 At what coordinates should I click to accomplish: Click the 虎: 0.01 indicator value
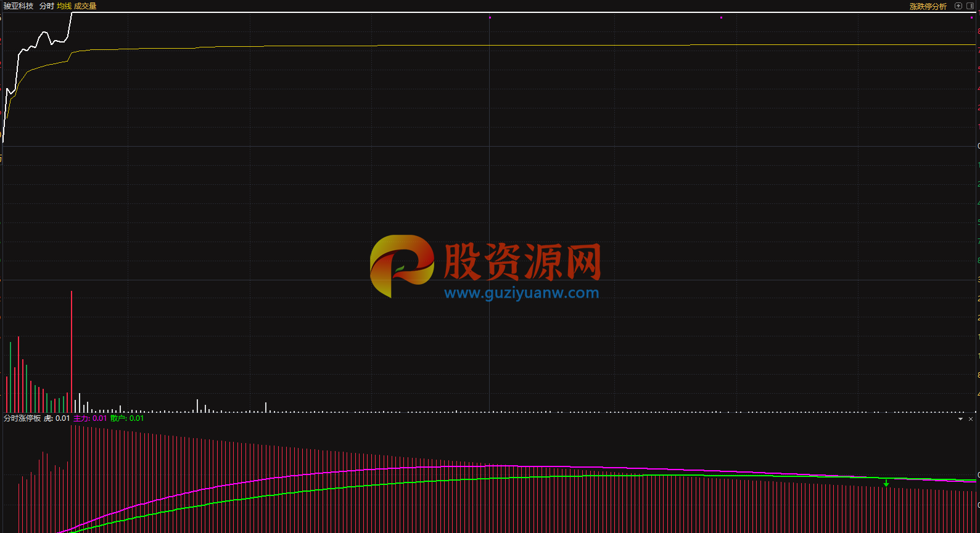pos(57,418)
